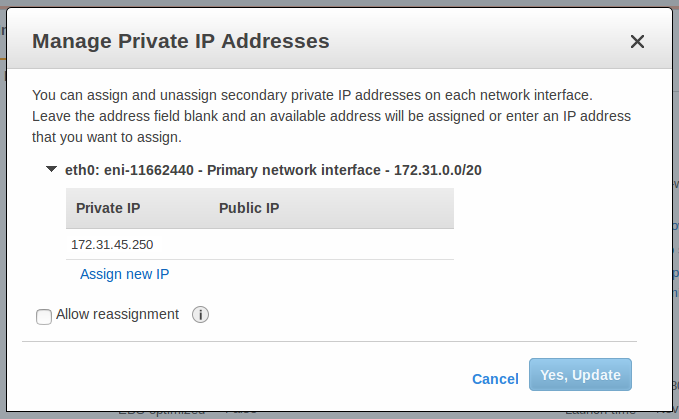Click the Public IP column header

(x=249, y=208)
